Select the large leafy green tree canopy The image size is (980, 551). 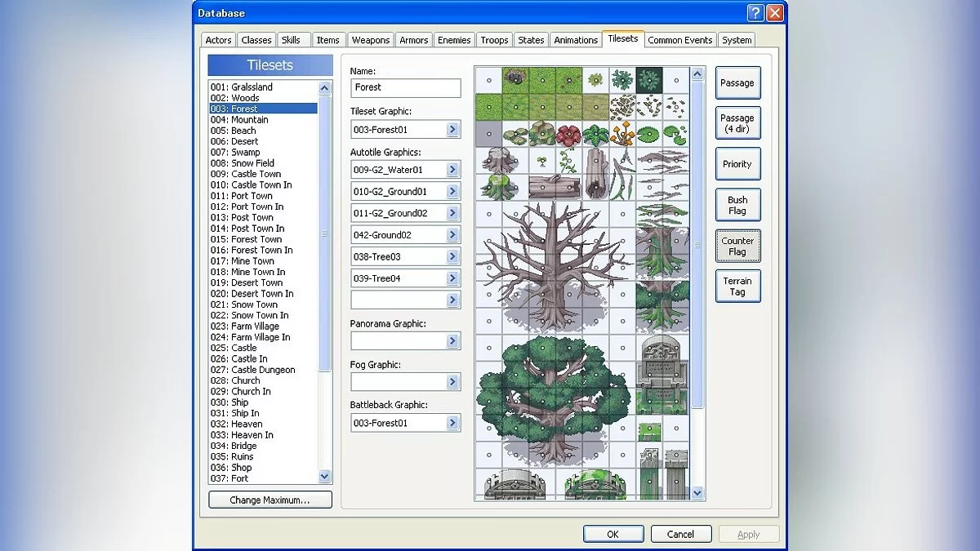pos(555,388)
